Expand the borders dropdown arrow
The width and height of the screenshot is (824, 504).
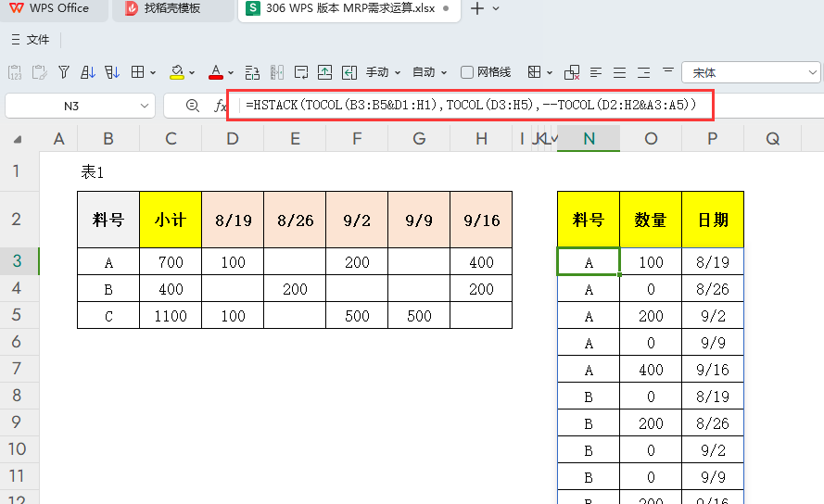tap(153, 72)
